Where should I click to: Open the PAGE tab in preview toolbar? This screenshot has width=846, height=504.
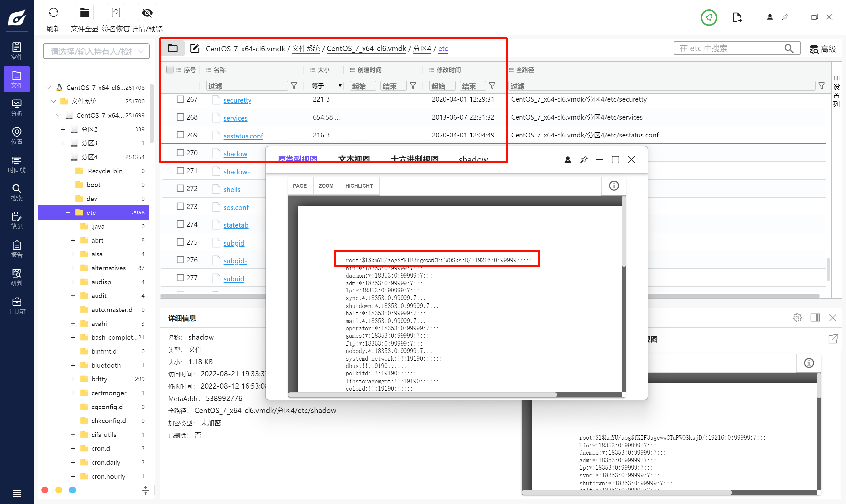point(300,186)
